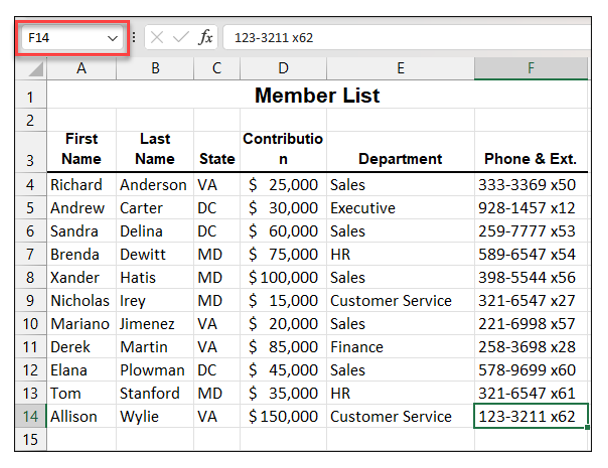The image size is (608, 468).
Task: Select the cell containing Tom
Action: tap(81, 393)
